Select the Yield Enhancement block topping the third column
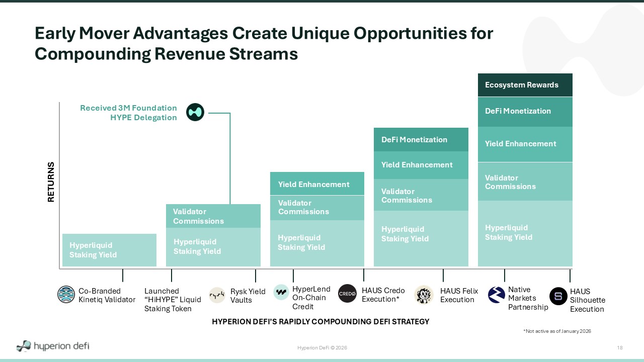The image size is (644, 362). coord(317,184)
